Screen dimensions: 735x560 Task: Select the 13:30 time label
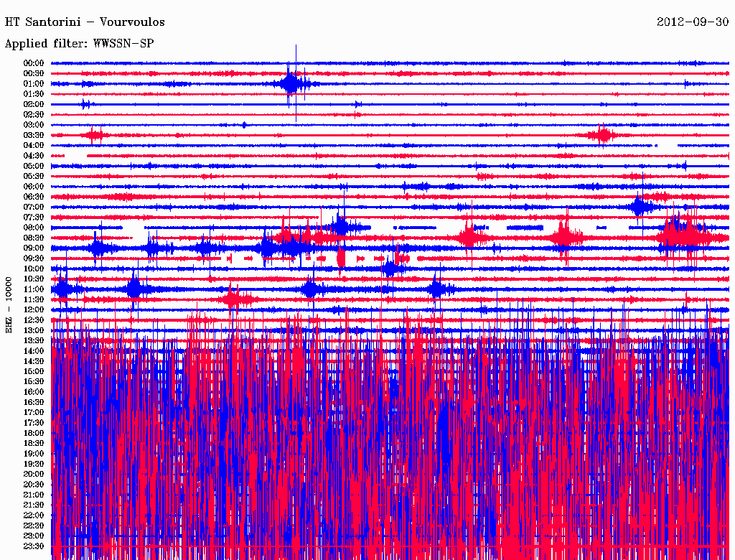point(34,340)
